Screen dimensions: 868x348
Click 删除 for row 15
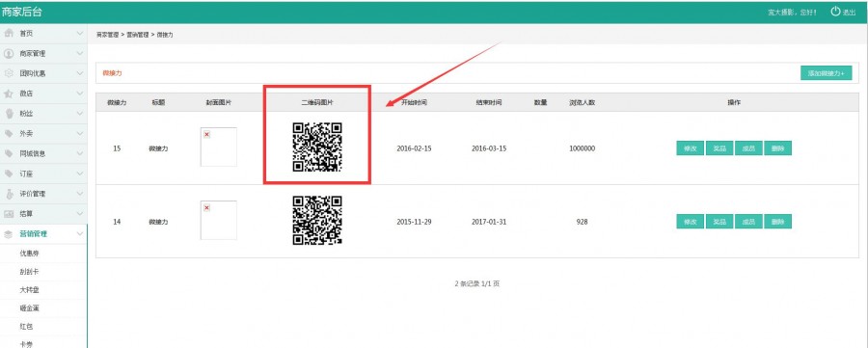pyautogui.click(x=777, y=148)
